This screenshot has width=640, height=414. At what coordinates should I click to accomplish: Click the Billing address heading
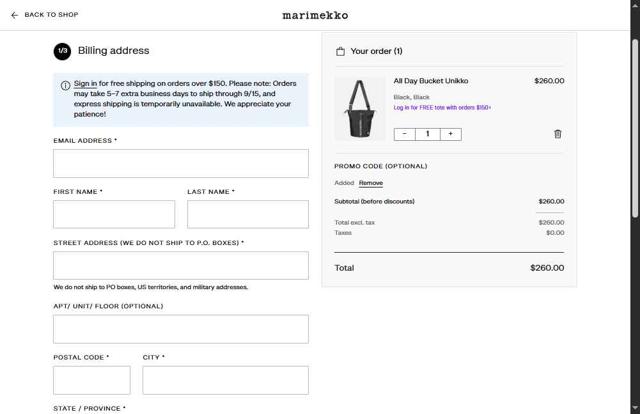[113, 51]
